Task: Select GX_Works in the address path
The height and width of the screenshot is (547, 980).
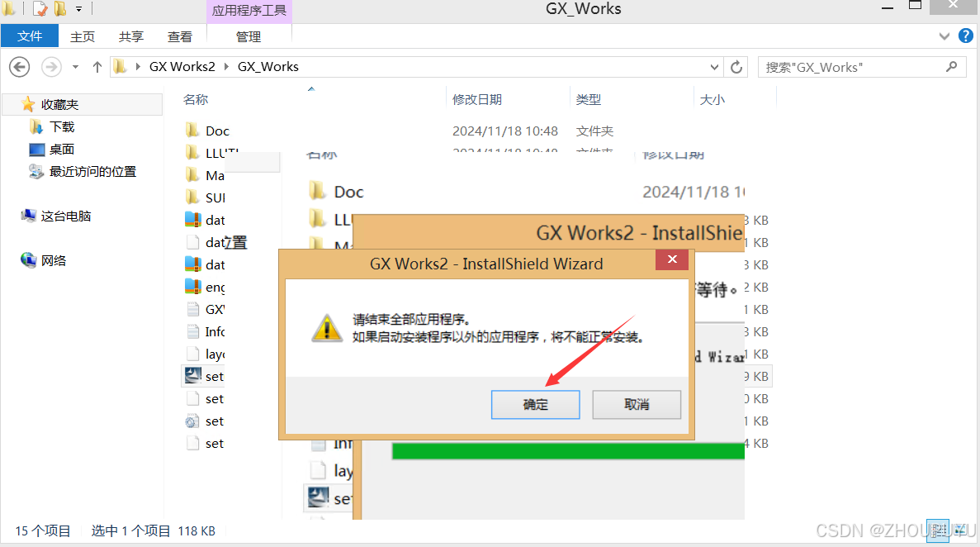Action: (x=268, y=66)
